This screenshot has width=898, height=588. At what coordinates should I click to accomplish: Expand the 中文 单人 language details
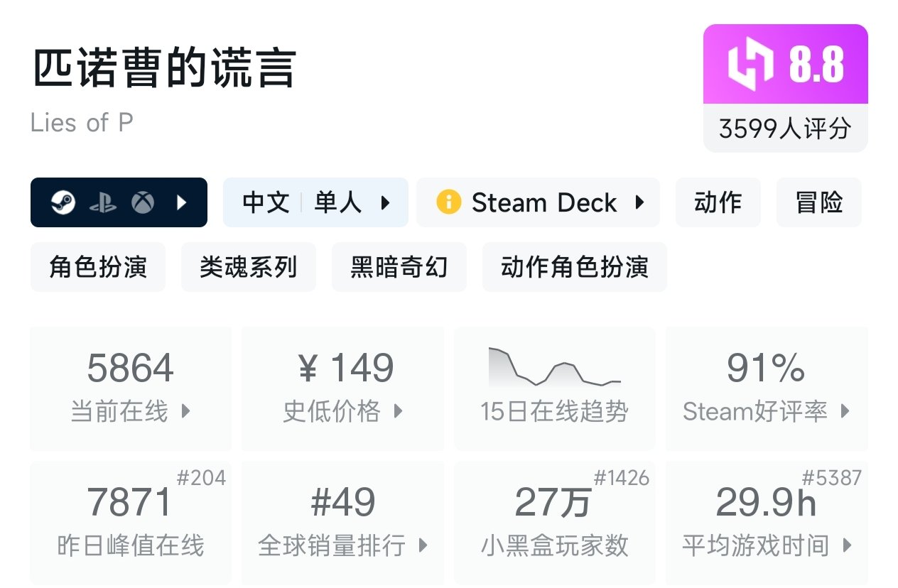pyautogui.click(x=385, y=203)
